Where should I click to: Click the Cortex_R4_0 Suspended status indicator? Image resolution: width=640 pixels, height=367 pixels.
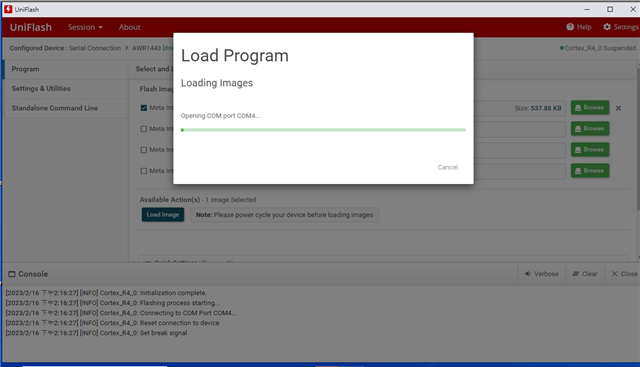tap(598, 48)
